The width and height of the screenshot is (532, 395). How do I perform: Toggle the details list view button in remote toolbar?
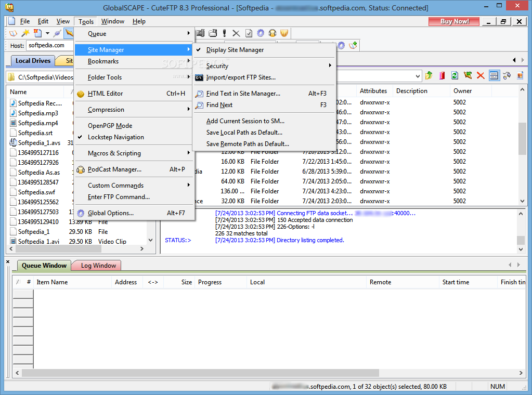pyautogui.click(x=494, y=75)
